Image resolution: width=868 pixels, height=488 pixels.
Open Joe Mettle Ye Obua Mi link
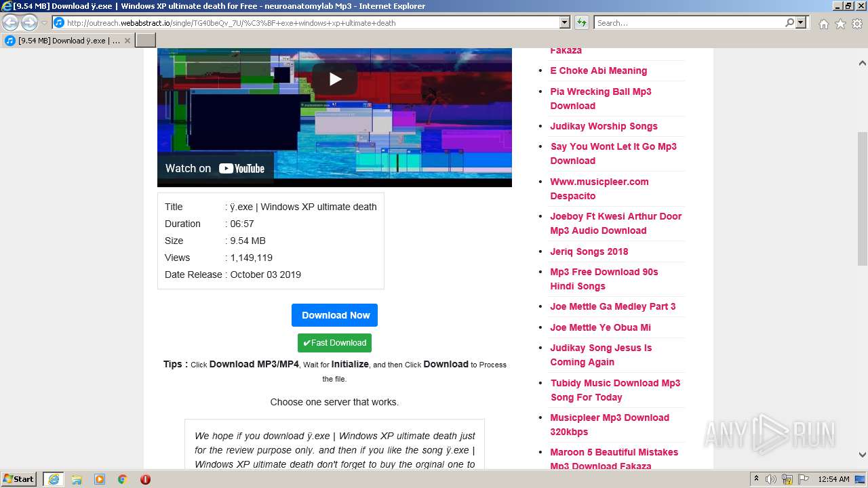point(600,327)
